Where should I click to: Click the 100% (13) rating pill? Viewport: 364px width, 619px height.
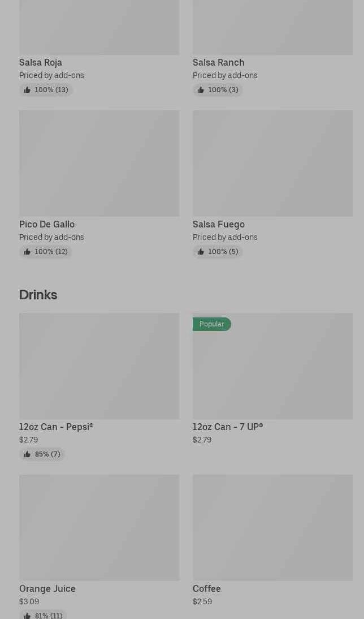tap(46, 90)
